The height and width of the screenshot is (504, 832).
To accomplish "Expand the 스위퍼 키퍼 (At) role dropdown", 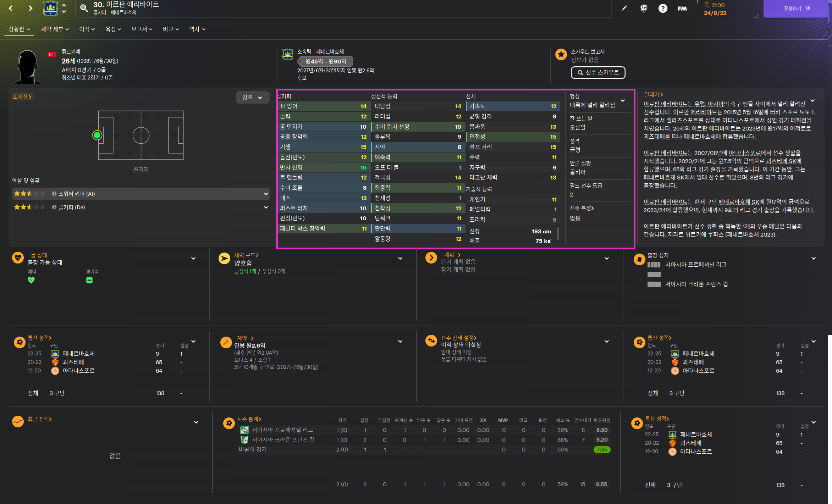I will click(266, 194).
